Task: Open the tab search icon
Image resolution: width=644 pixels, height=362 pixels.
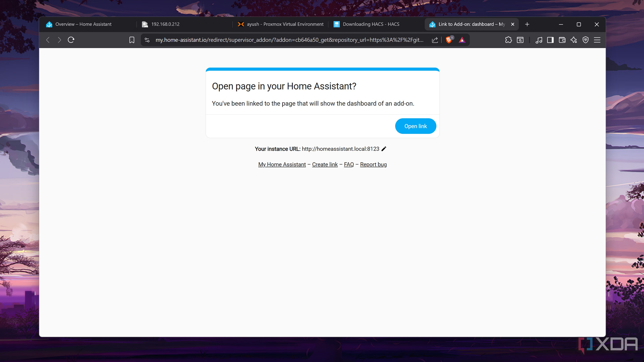Action: [520, 40]
